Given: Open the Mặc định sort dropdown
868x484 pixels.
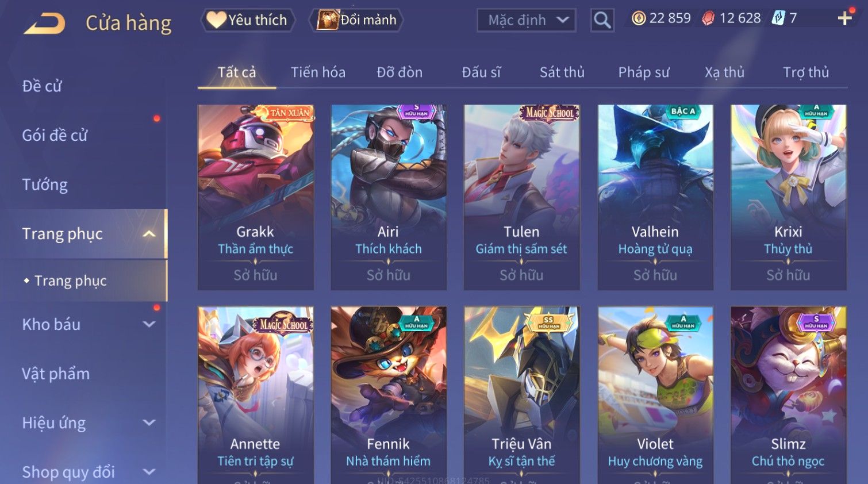Looking at the screenshot, I should (x=526, y=21).
